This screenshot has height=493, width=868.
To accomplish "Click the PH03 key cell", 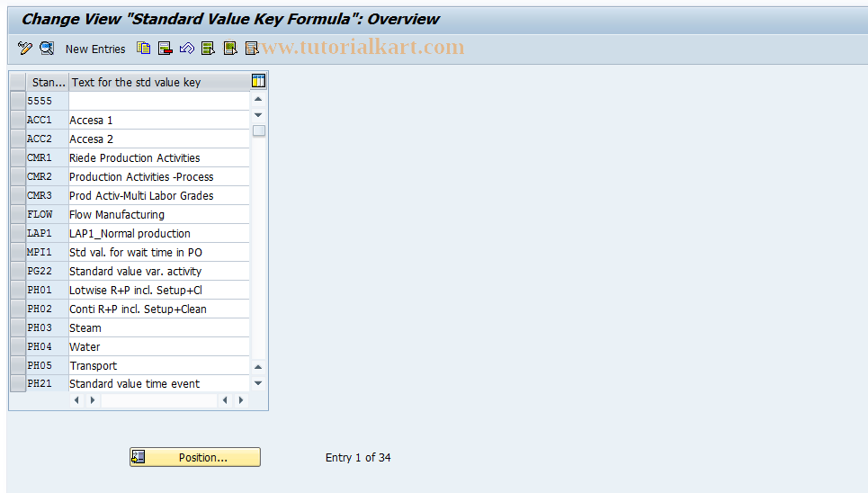I will 47,327.
